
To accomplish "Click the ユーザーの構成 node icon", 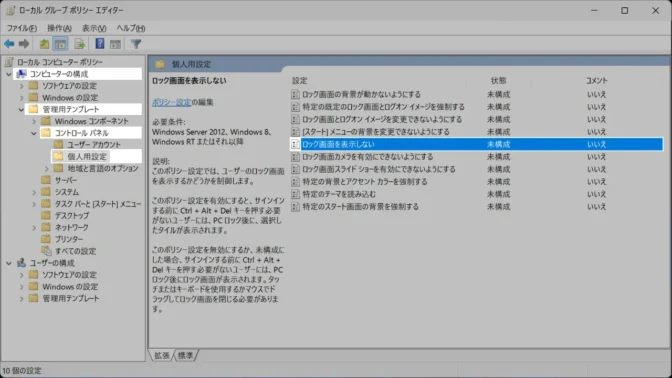I will 21,263.
